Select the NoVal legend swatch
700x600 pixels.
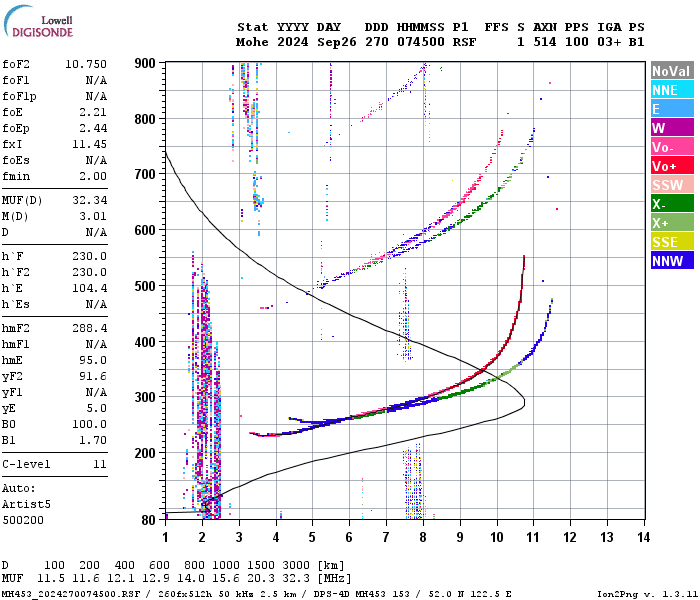coord(670,71)
